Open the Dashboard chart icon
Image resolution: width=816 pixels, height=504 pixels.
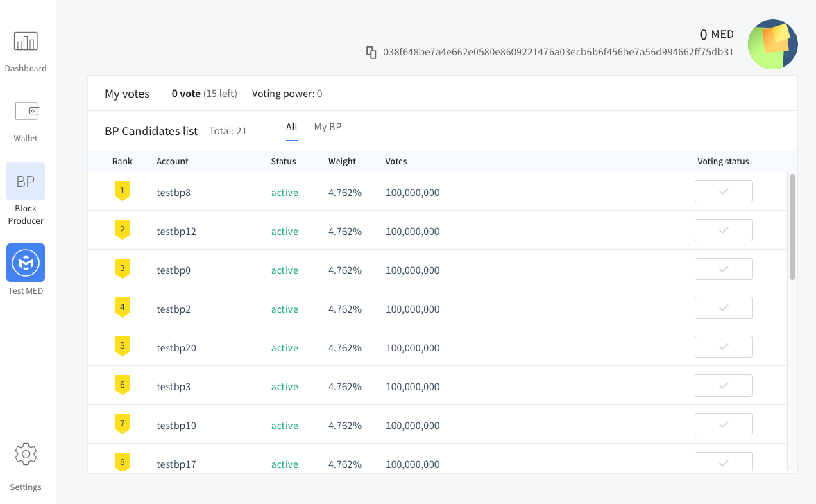click(x=26, y=42)
